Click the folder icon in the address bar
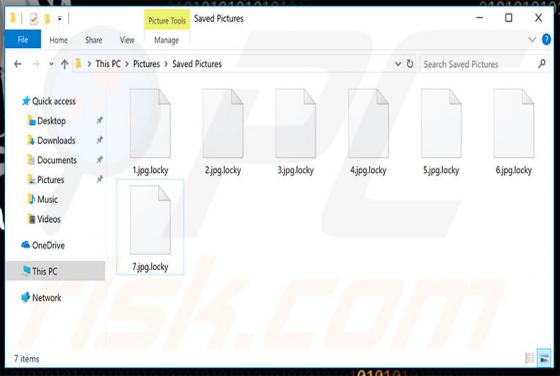This screenshot has width=560, height=376. coord(78,64)
